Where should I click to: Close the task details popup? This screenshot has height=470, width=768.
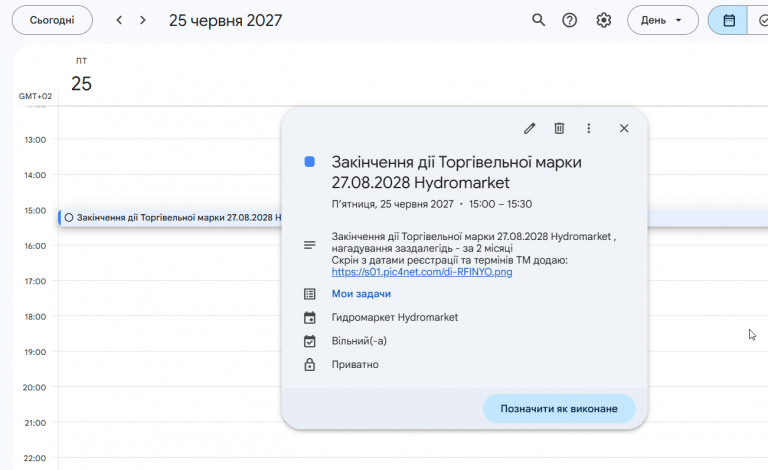tap(624, 128)
